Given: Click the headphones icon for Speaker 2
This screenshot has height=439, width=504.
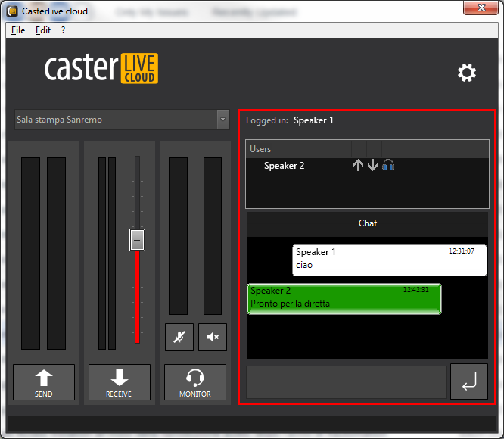Looking at the screenshot, I should point(388,166).
